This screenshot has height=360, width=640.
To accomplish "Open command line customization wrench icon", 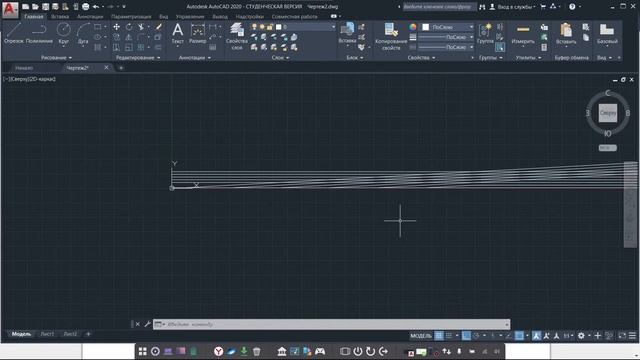I will click(x=147, y=324).
